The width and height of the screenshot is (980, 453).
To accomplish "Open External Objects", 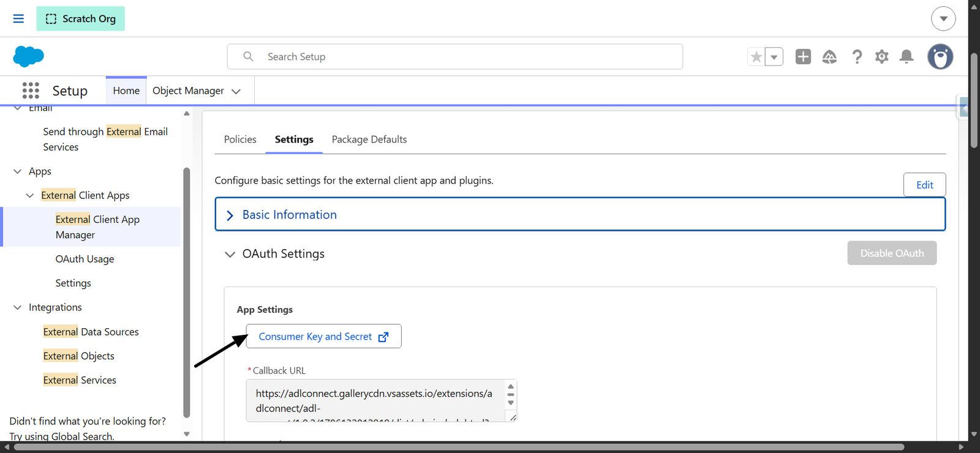I will click(x=78, y=356).
